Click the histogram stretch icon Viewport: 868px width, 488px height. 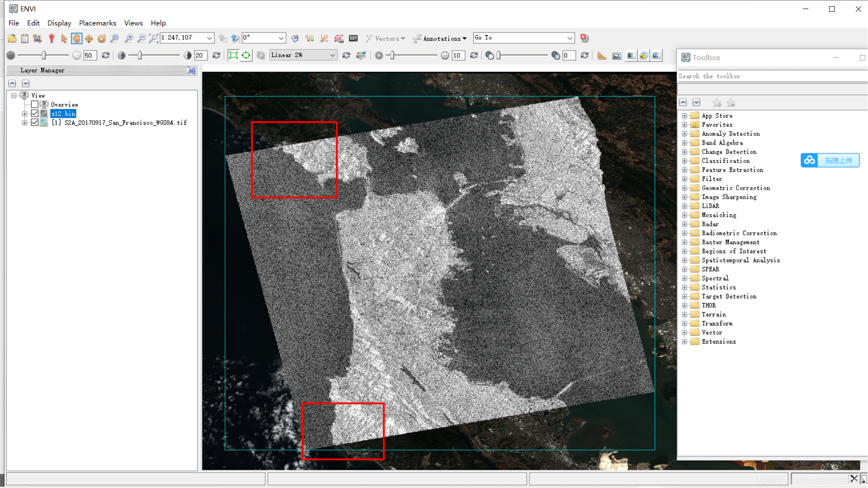(x=361, y=55)
